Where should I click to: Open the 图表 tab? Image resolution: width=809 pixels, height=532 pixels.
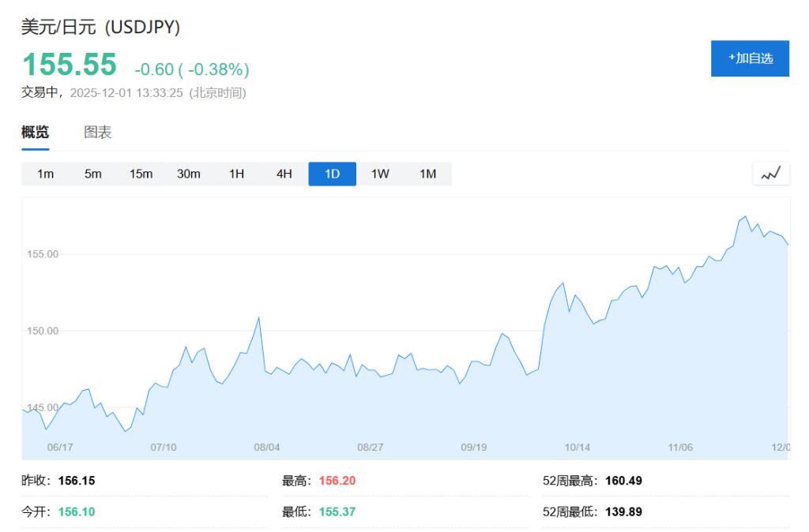pos(98,132)
